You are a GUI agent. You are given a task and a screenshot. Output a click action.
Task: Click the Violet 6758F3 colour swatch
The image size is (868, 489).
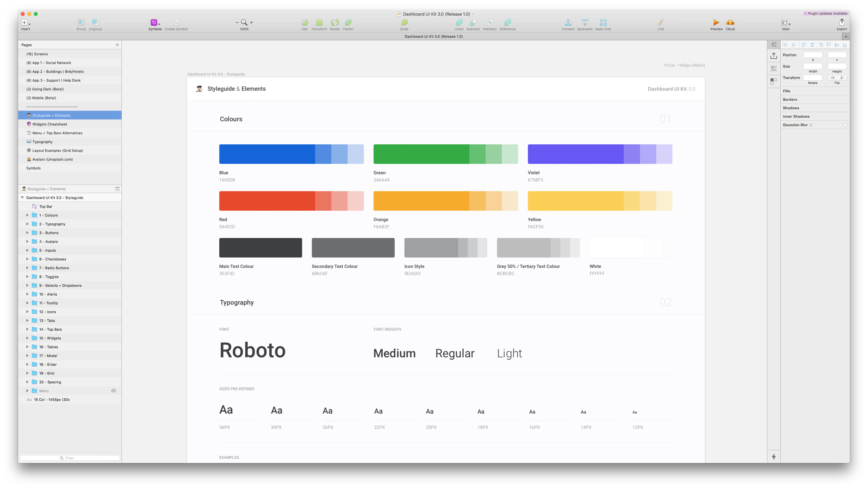600,154
